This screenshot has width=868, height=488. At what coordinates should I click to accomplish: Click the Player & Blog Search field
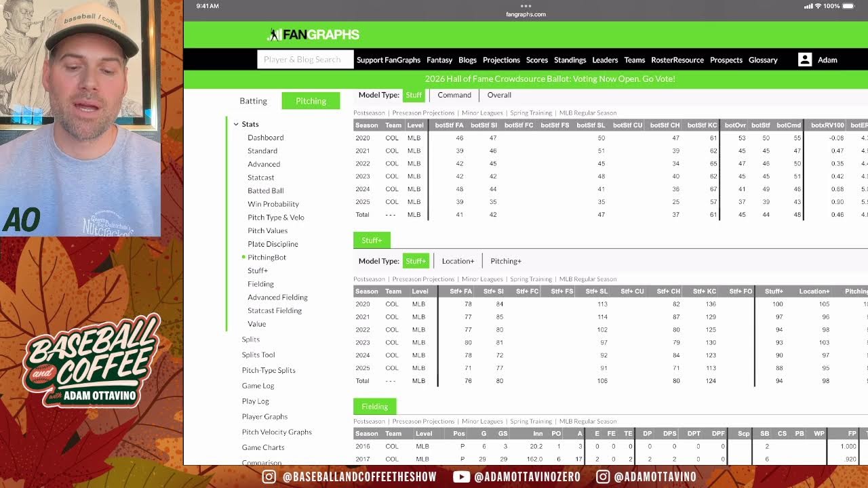[x=305, y=60]
